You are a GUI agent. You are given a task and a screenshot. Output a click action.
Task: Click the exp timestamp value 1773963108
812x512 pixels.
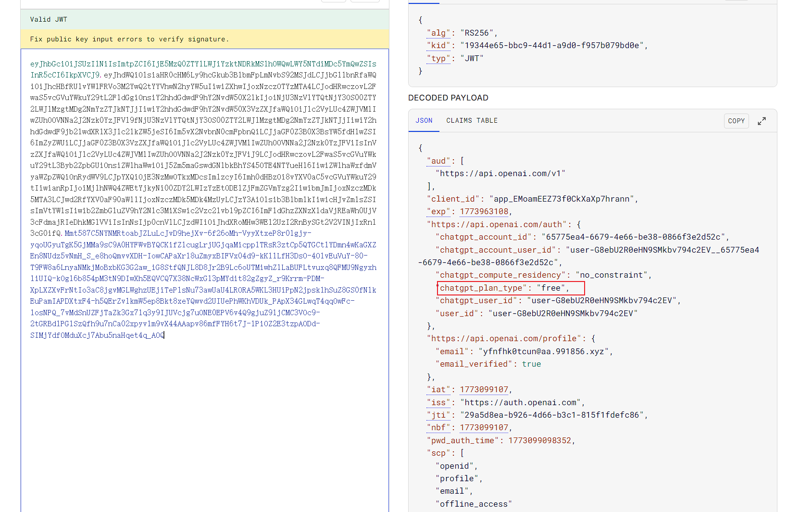point(484,212)
